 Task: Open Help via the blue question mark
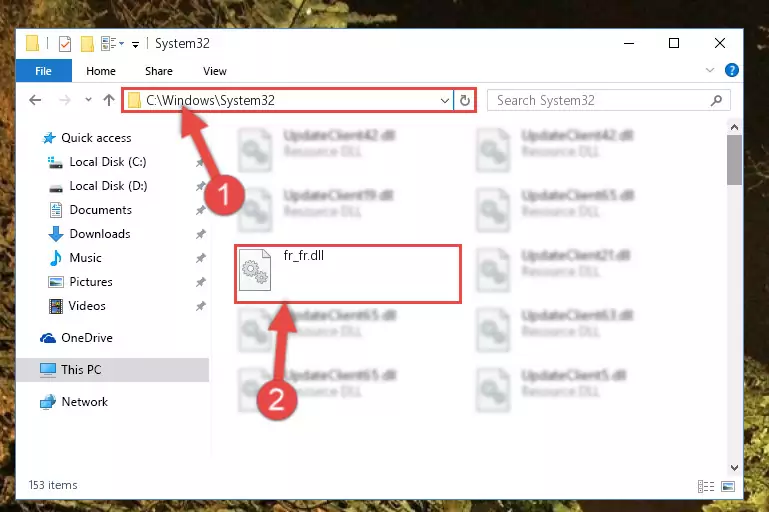tap(732, 70)
